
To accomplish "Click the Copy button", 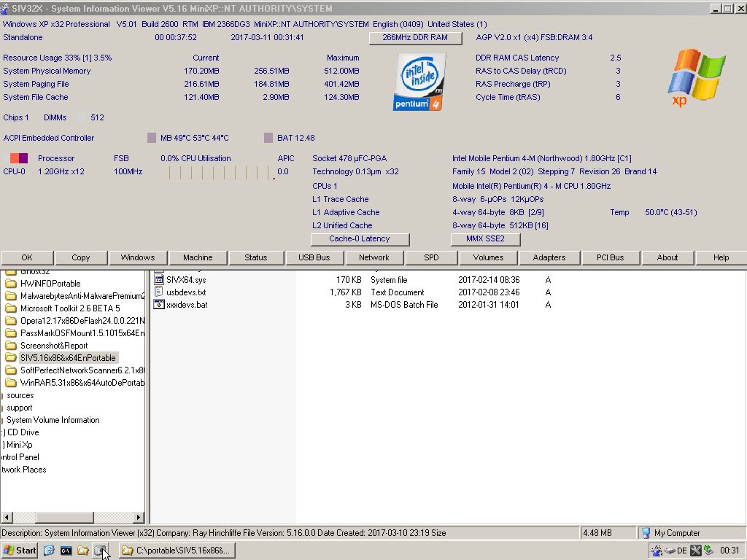I will pyautogui.click(x=81, y=257).
